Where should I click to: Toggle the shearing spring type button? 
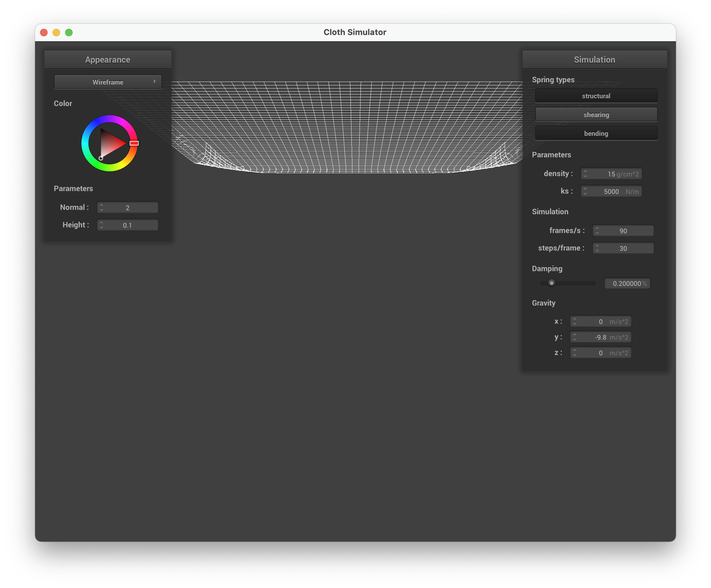596,115
